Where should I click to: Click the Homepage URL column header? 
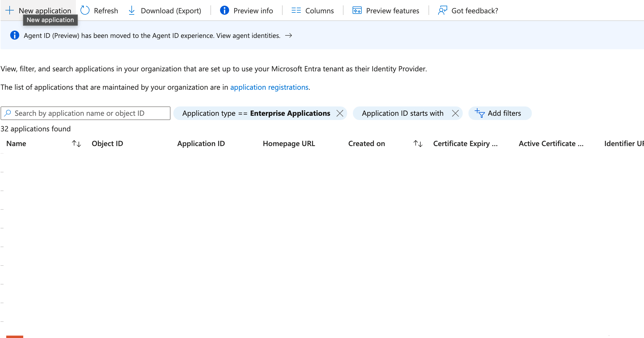(289, 144)
